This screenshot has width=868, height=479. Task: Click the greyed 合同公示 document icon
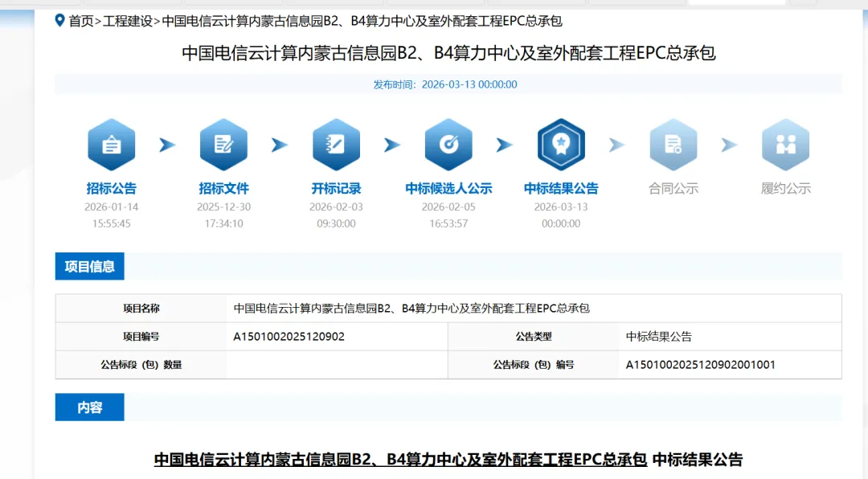674,145
